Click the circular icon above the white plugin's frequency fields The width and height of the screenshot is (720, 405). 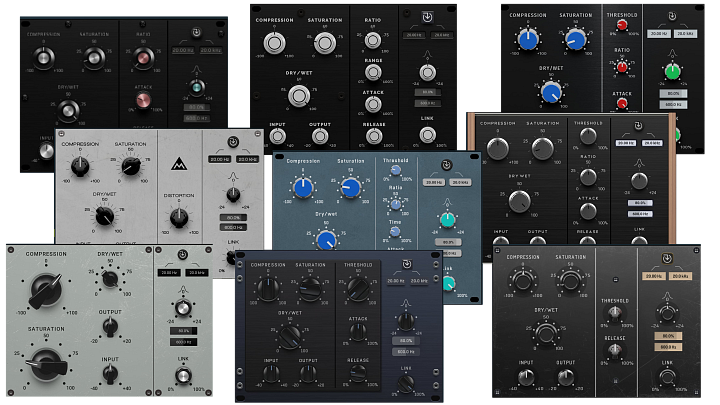click(x=232, y=141)
